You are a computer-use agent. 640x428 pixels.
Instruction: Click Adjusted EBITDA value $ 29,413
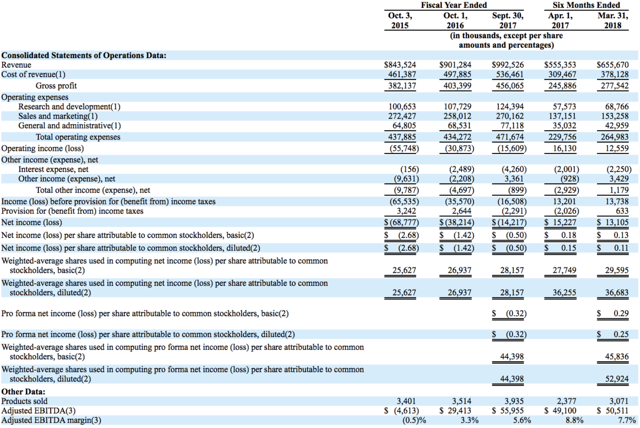click(x=455, y=411)
